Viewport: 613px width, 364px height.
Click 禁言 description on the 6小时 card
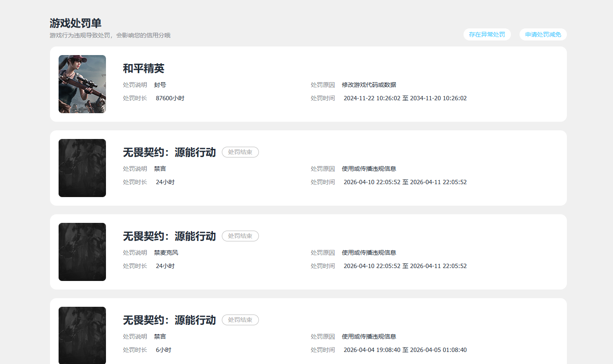(160, 336)
